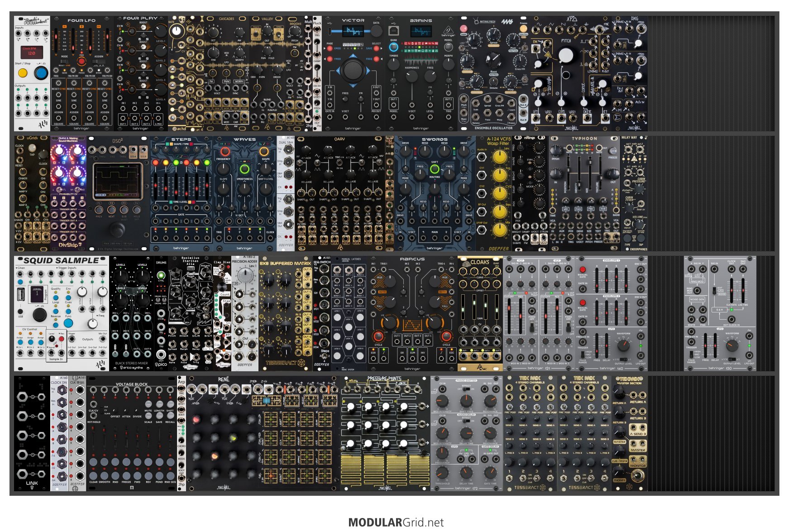Select the Cloaks module
Screen dimensions: 793x532
point(480,313)
